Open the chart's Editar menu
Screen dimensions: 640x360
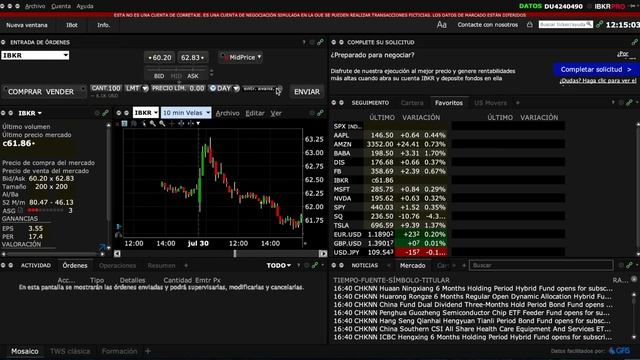click(x=255, y=113)
